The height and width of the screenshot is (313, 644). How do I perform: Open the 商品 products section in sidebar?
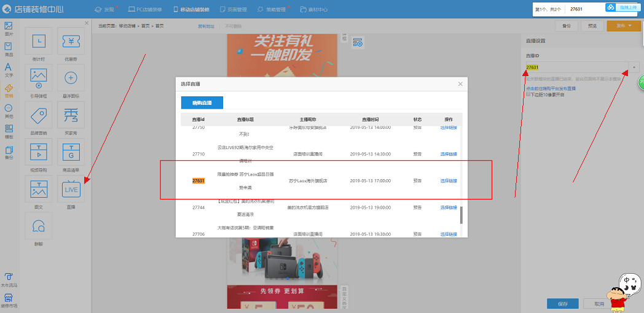9,49
